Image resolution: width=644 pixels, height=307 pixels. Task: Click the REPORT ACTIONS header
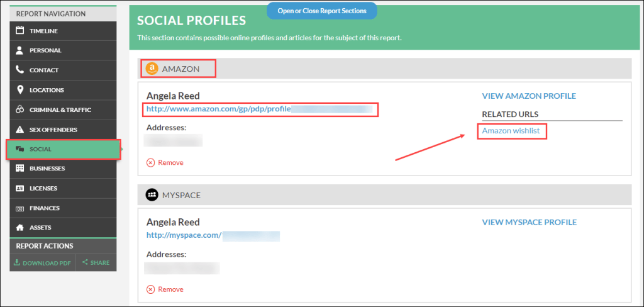click(x=45, y=246)
